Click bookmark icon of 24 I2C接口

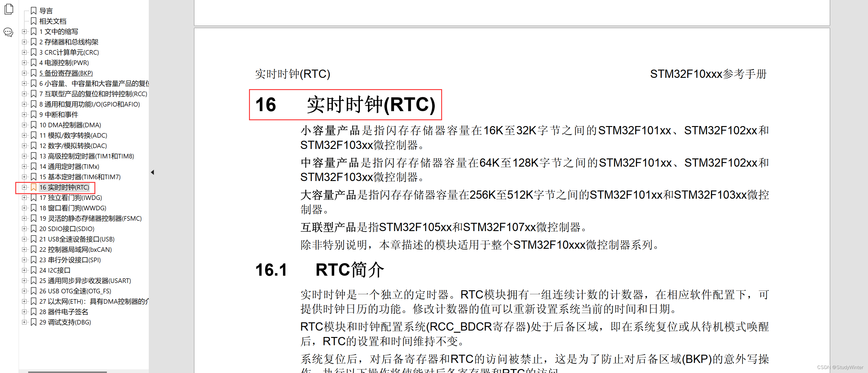click(33, 270)
